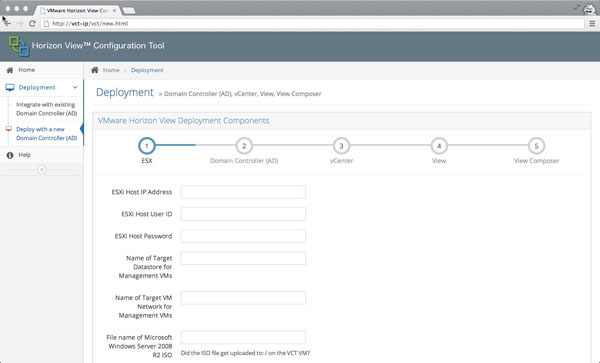600x363 pixels.
Task: Open the Home sidebar item
Action: (42, 70)
